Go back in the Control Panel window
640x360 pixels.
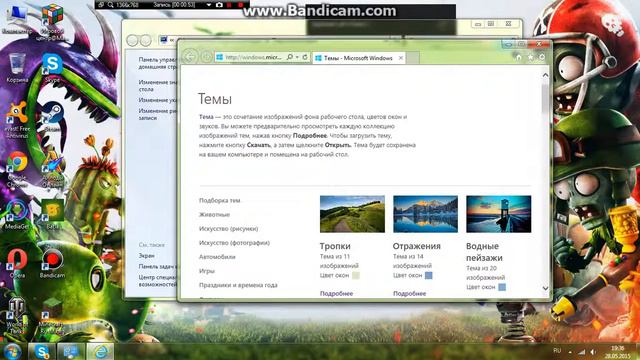[133, 40]
